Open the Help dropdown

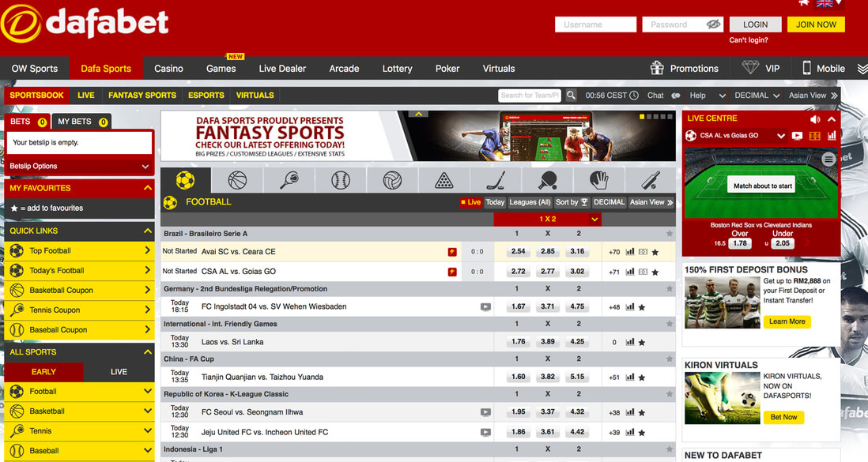(x=708, y=96)
